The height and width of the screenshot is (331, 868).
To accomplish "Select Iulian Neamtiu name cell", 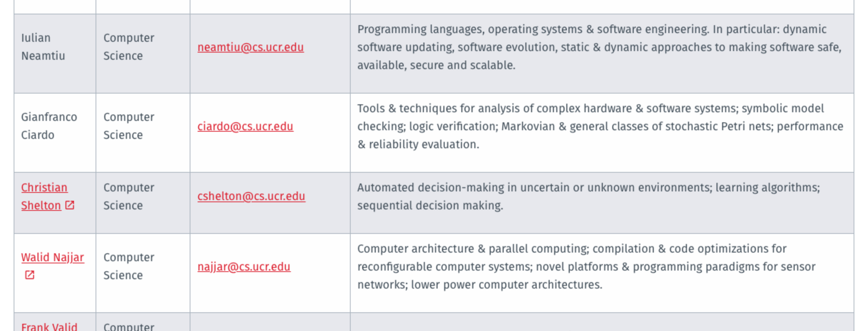I will [55, 54].
